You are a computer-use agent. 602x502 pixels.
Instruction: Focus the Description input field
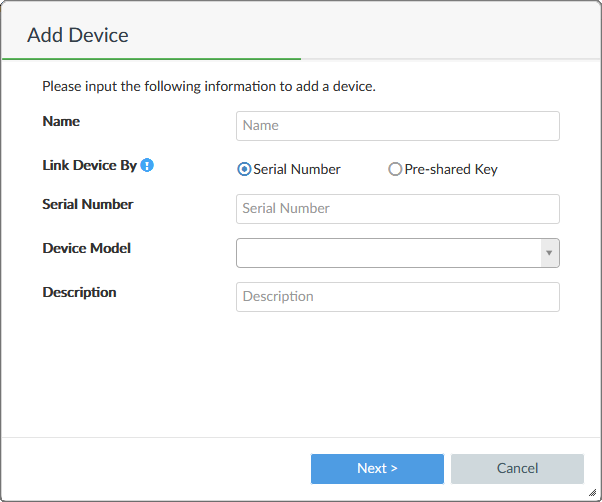coord(397,297)
